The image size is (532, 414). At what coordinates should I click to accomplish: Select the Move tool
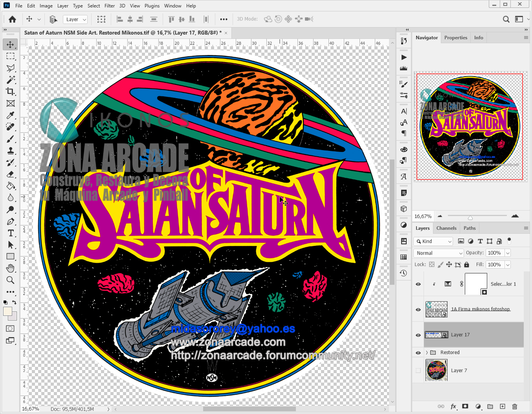tap(10, 44)
